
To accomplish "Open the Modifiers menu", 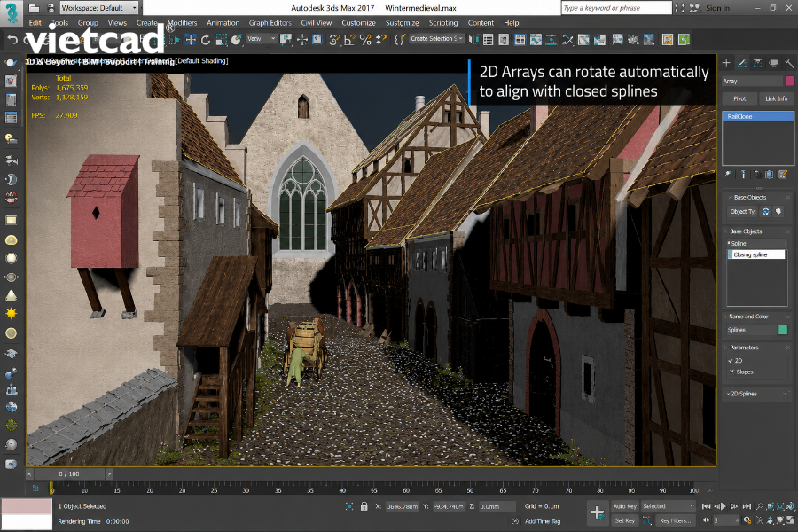I will tap(182, 23).
